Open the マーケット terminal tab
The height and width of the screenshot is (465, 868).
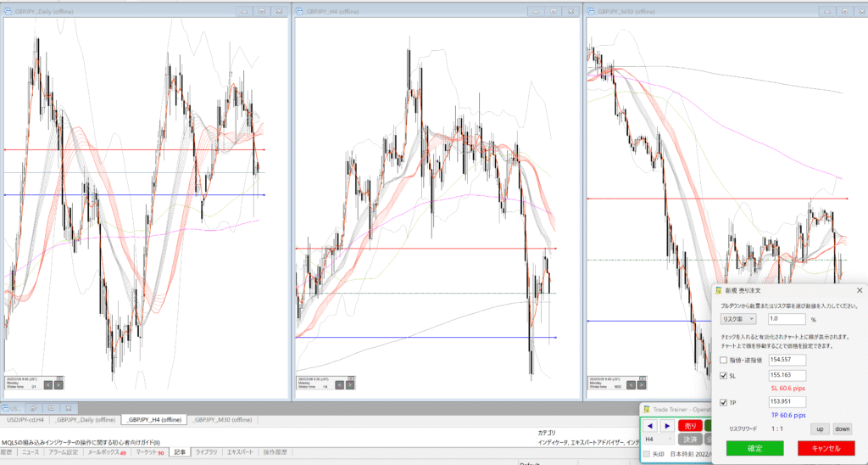[149, 452]
